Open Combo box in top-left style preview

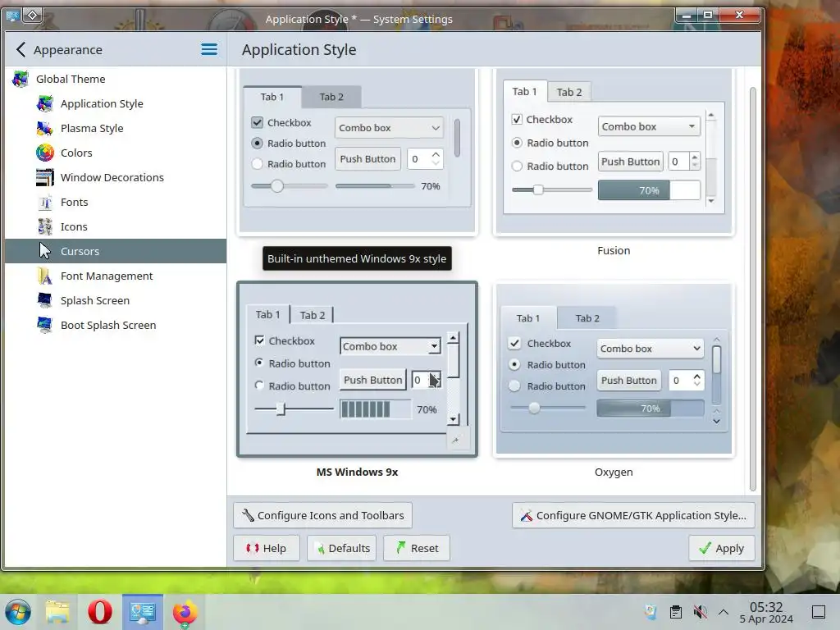(389, 128)
